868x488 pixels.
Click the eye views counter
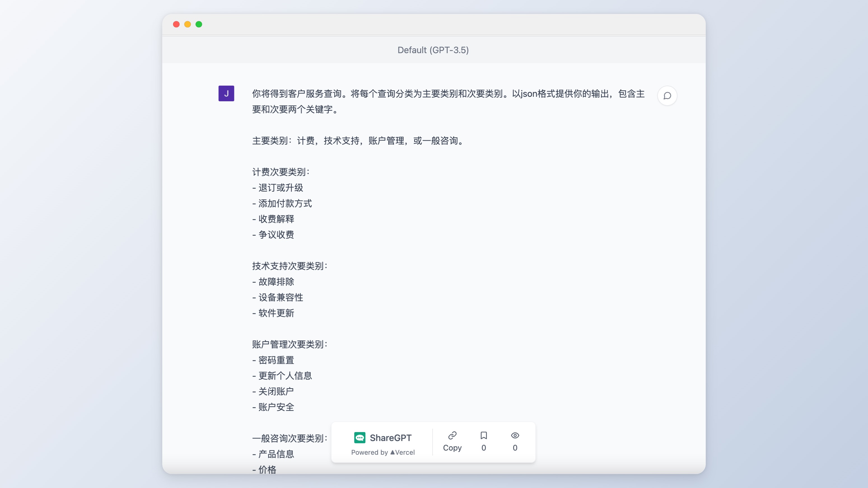[x=515, y=442]
